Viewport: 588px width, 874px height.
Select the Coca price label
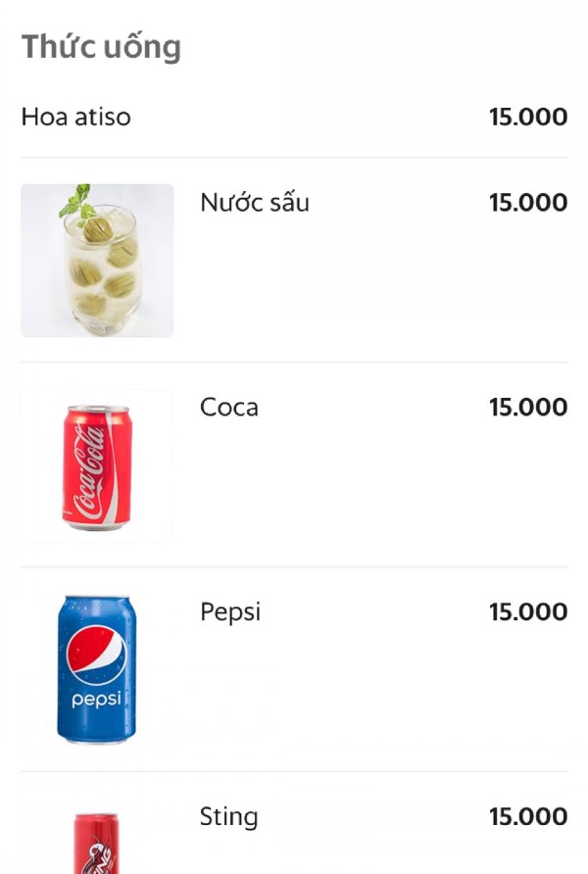pyautogui.click(x=527, y=407)
